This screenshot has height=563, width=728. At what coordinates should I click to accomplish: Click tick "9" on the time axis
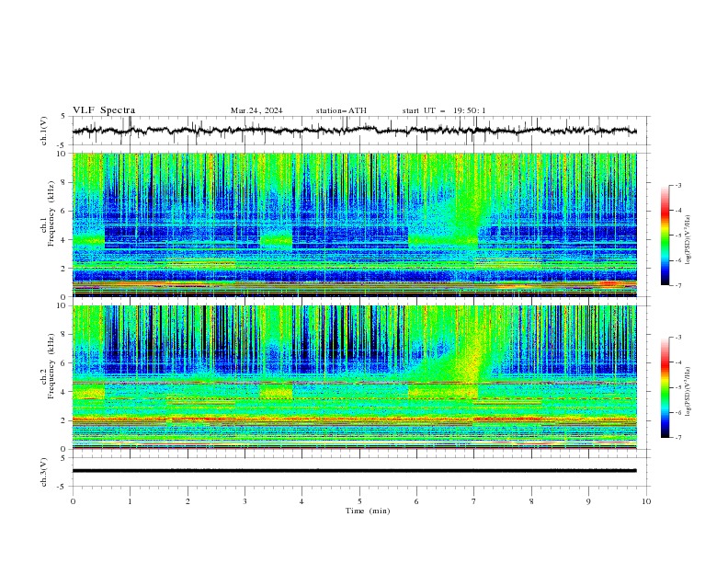pos(588,501)
